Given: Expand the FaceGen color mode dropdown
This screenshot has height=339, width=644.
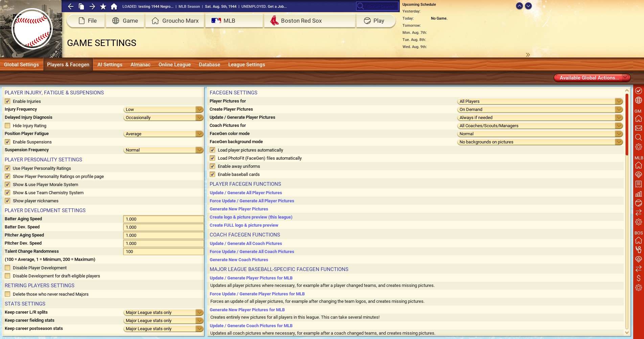Looking at the screenshot, I should [540, 134].
